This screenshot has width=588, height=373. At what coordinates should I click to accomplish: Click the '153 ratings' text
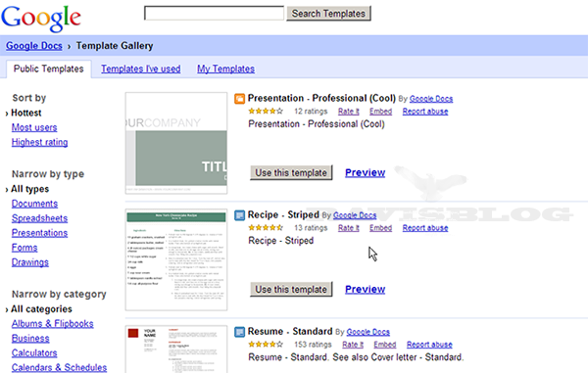point(314,345)
